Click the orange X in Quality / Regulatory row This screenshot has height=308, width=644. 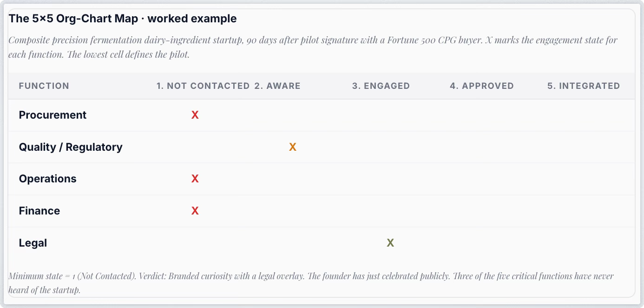(292, 147)
